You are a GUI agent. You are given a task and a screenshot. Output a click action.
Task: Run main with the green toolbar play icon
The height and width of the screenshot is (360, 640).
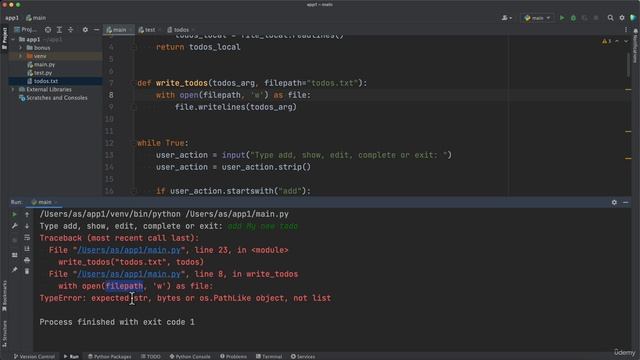562,18
